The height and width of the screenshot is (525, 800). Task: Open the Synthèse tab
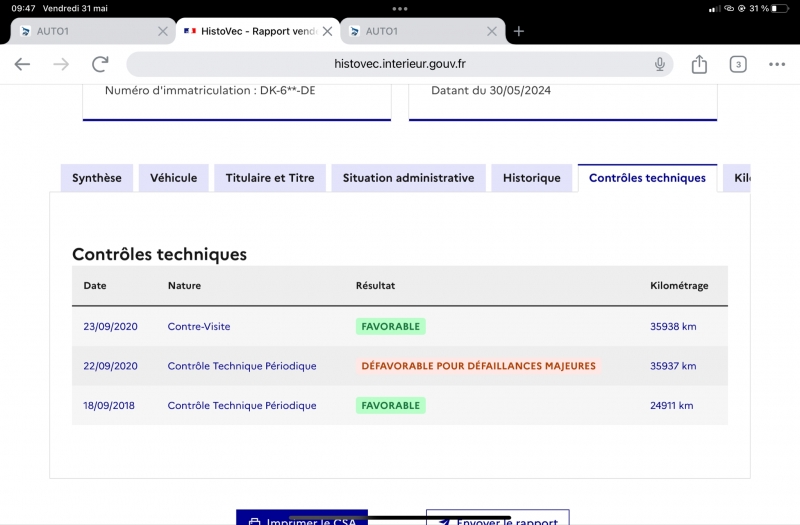coord(97,178)
